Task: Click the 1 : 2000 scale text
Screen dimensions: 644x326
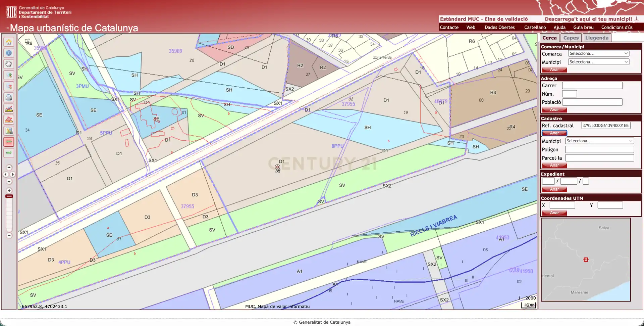Action: [527, 298]
